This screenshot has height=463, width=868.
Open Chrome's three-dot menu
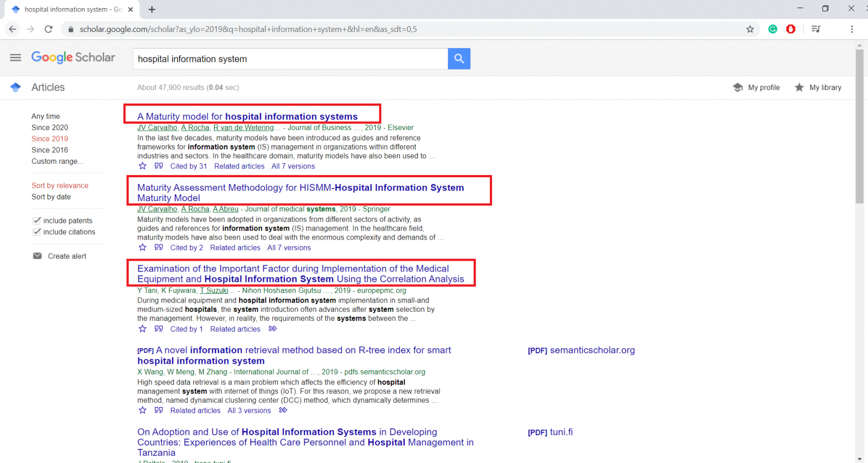pyautogui.click(x=852, y=29)
